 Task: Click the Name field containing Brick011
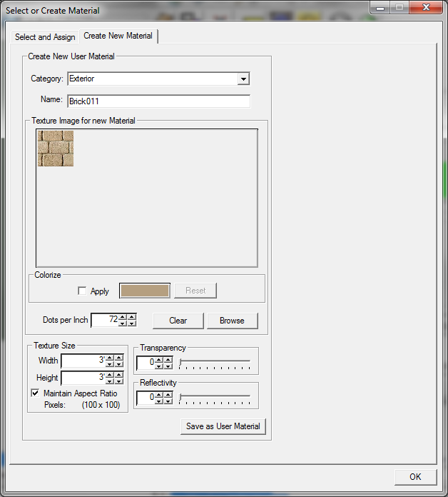point(158,101)
